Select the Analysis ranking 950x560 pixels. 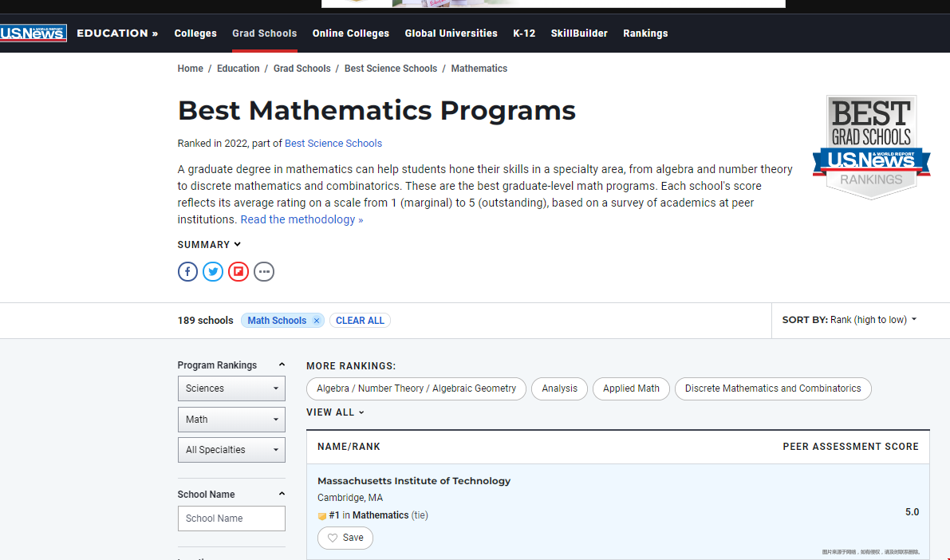pyautogui.click(x=559, y=388)
